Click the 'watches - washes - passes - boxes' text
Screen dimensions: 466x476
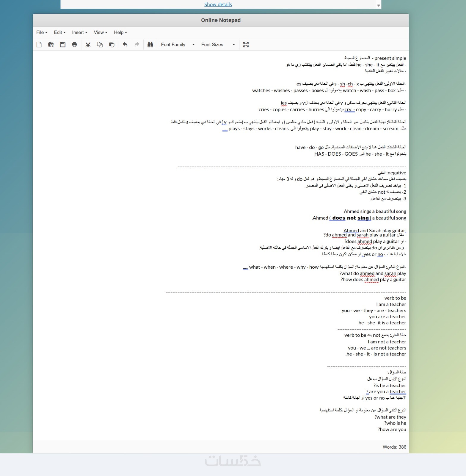(288, 90)
